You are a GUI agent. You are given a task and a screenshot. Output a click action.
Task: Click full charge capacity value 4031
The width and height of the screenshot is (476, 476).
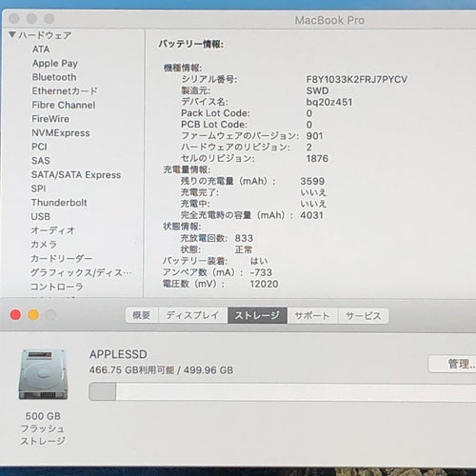point(312,215)
